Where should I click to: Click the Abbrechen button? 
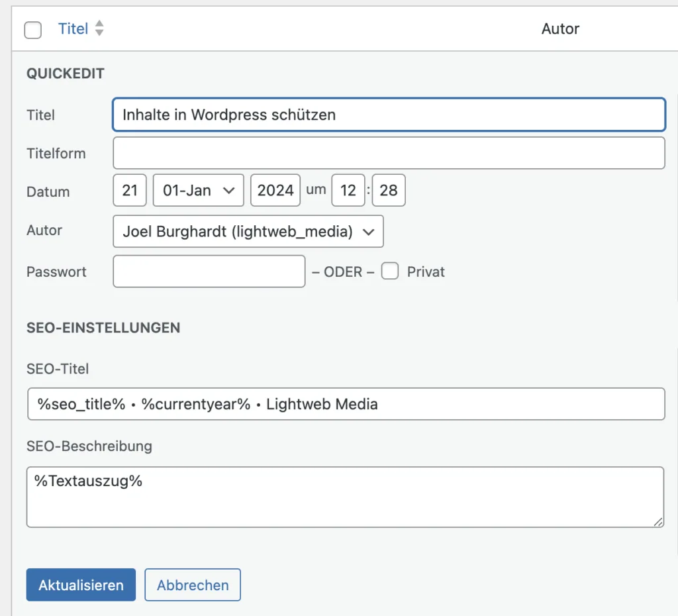193,585
